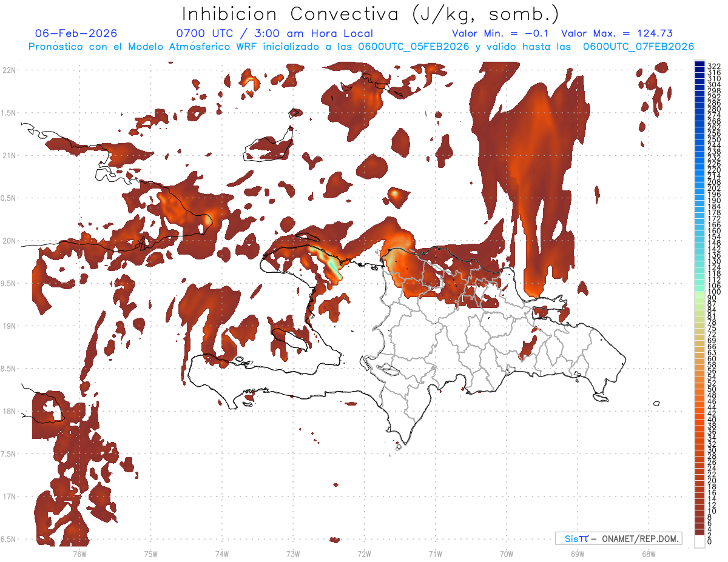Click color scale value "202"
728x562 pixels.
coord(713,188)
